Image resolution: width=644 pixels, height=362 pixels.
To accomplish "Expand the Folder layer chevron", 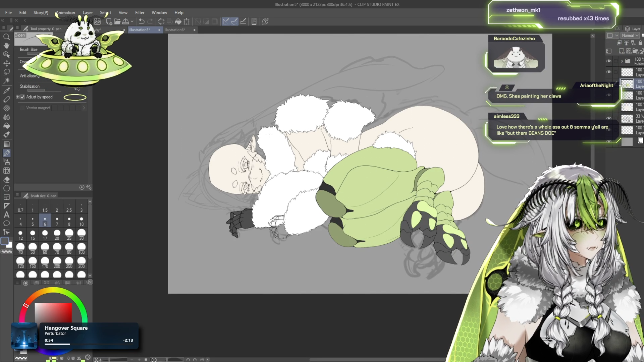I will pyautogui.click(x=622, y=61).
